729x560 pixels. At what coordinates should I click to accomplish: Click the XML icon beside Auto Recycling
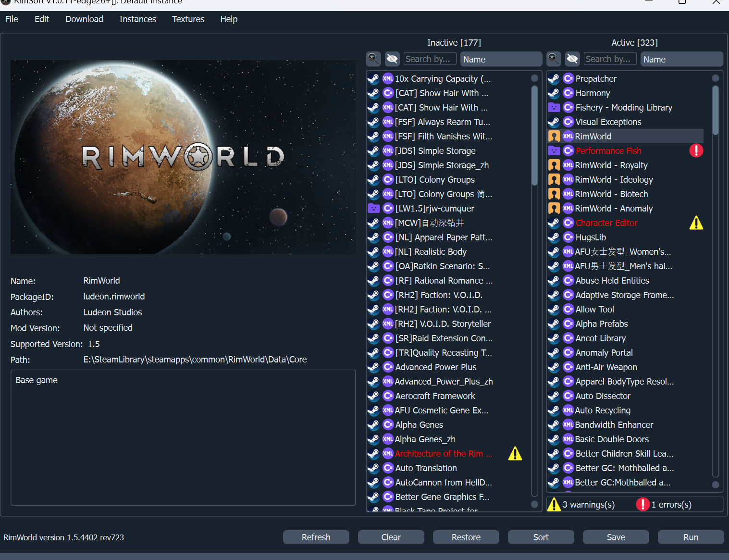coord(568,410)
